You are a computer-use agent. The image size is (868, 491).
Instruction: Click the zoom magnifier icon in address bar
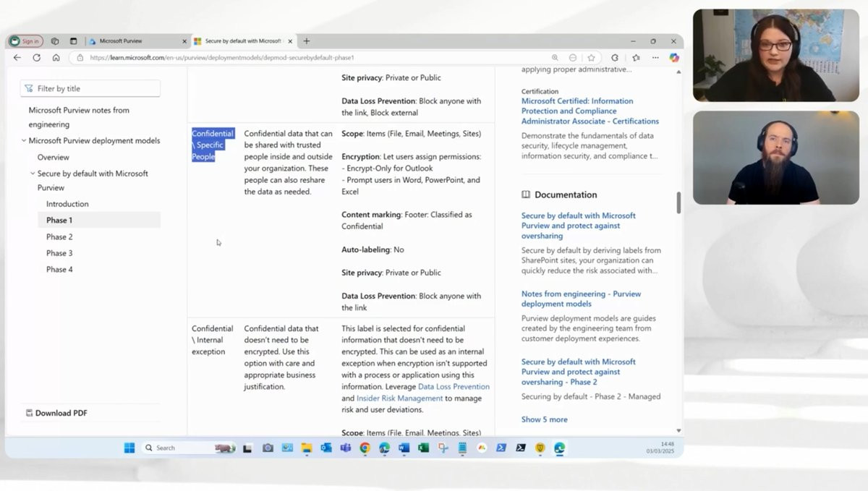click(555, 58)
